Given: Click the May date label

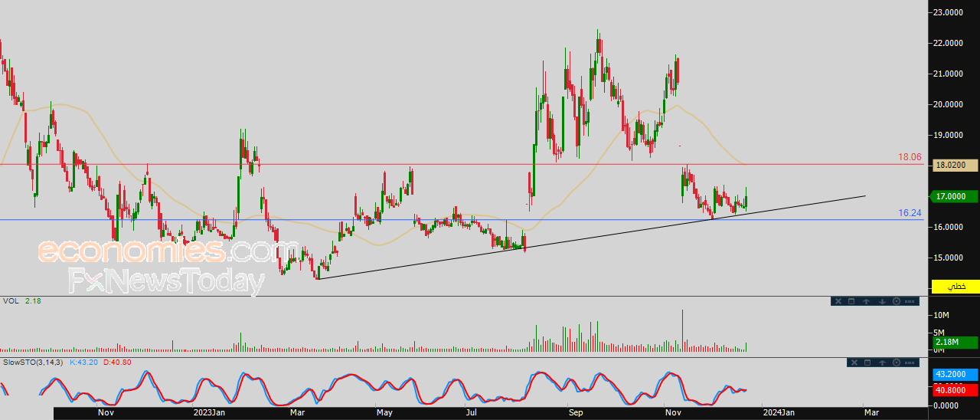Looking at the screenshot, I should pyautogui.click(x=384, y=412).
